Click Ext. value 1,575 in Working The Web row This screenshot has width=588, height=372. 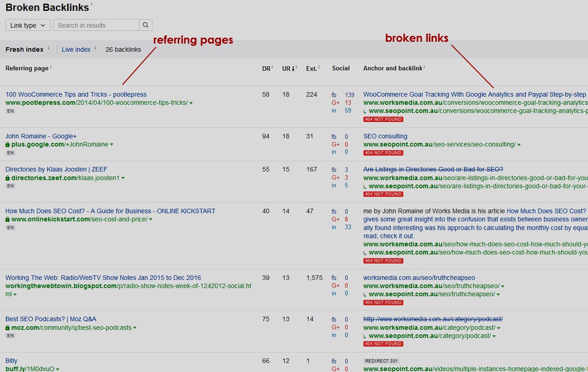pos(314,278)
